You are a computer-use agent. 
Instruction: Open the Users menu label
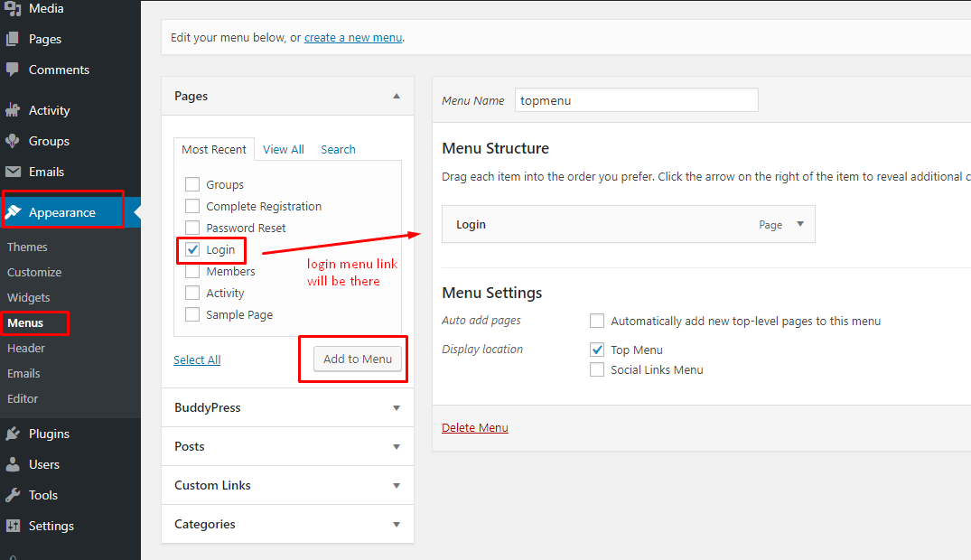(x=44, y=464)
